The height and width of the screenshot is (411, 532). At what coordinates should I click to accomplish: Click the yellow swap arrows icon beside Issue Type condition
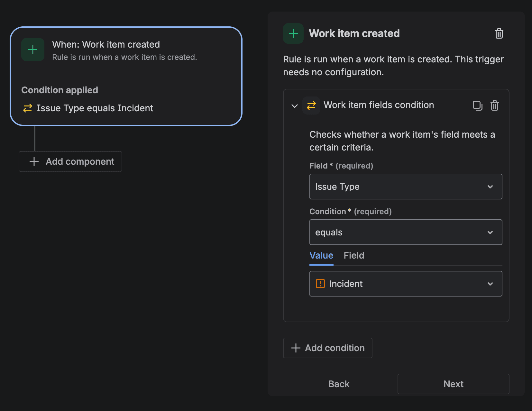pos(27,108)
